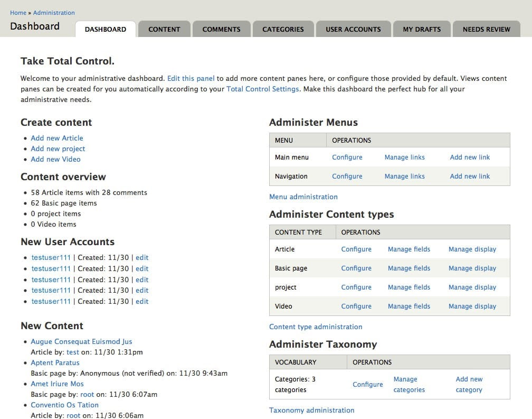Click 'Add new category' link
532x419 pixels.
click(469, 384)
